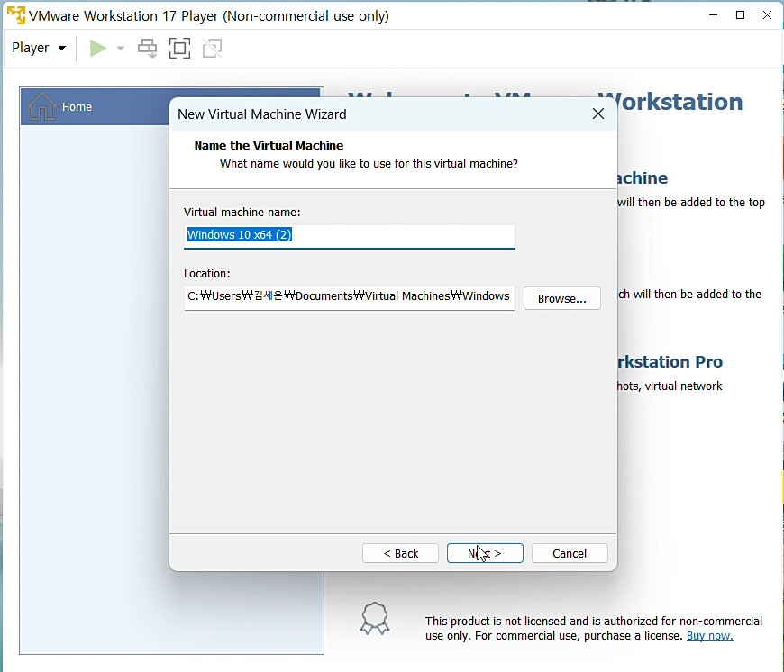The width and height of the screenshot is (784, 672).
Task: Click the license ribbon badge icon
Action: pyautogui.click(x=375, y=619)
